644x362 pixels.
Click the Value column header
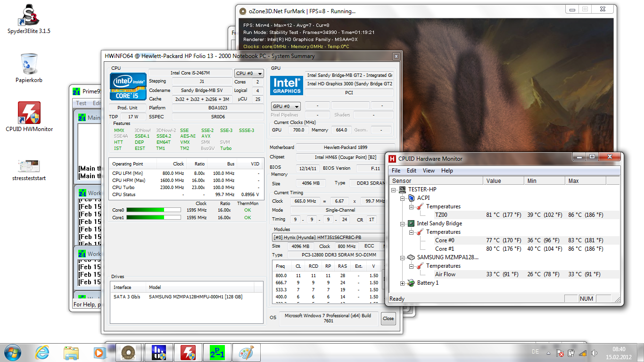click(x=504, y=181)
